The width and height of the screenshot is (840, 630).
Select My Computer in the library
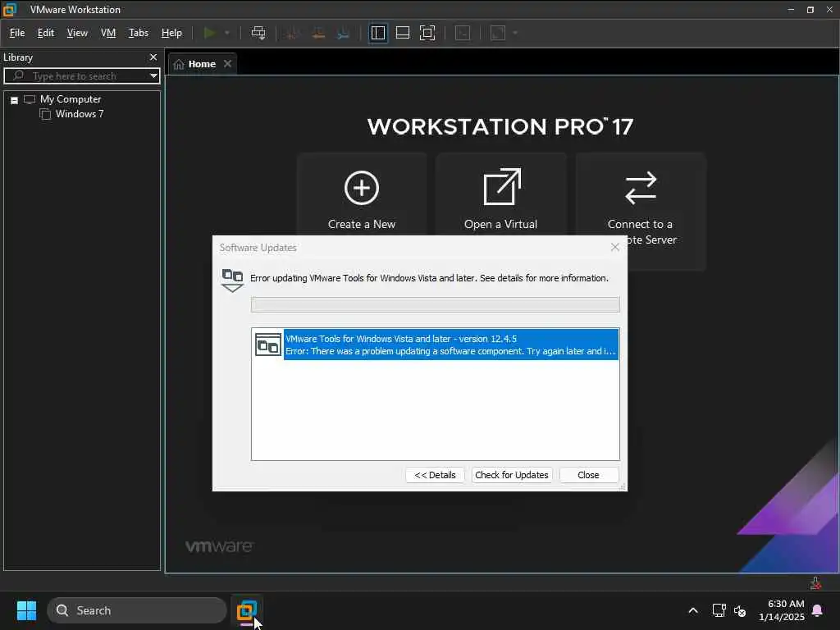tap(71, 99)
